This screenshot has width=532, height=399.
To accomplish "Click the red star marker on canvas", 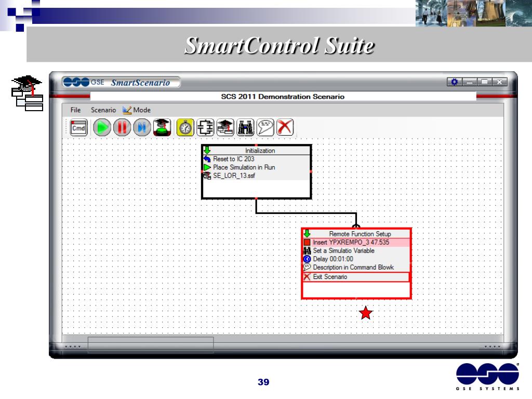I will 366,313.
